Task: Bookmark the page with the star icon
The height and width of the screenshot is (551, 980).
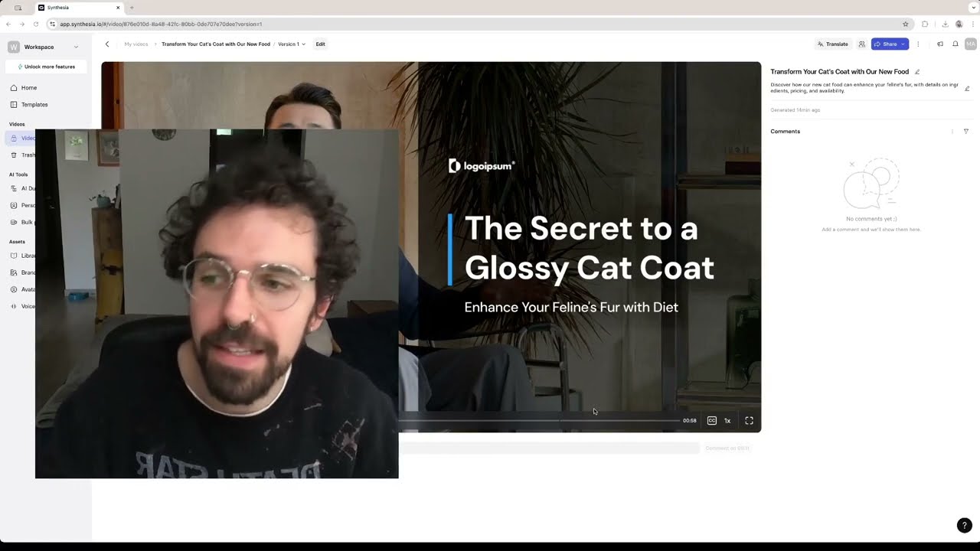Action: pyautogui.click(x=906, y=24)
